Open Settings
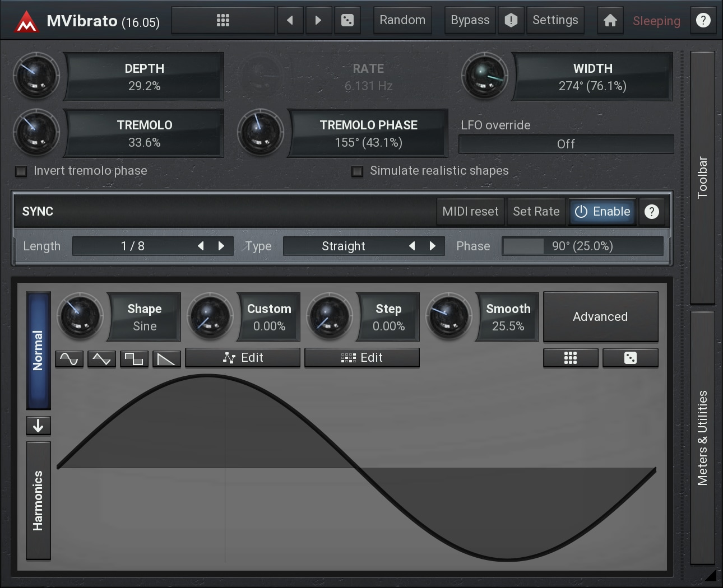The height and width of the screenshot is (588, 723). [555, 21]
